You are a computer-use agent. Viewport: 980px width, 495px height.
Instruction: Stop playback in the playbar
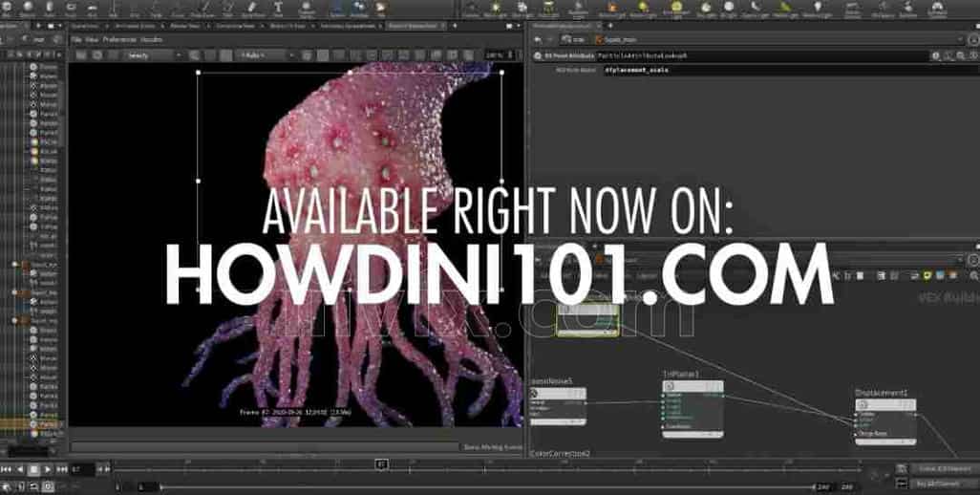33,469
